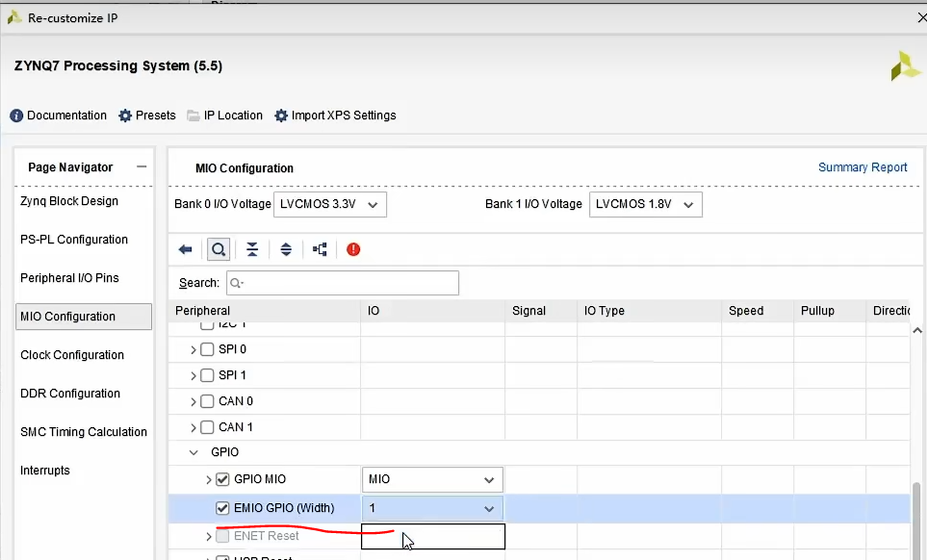Click the Signal column header

(541, 311)
